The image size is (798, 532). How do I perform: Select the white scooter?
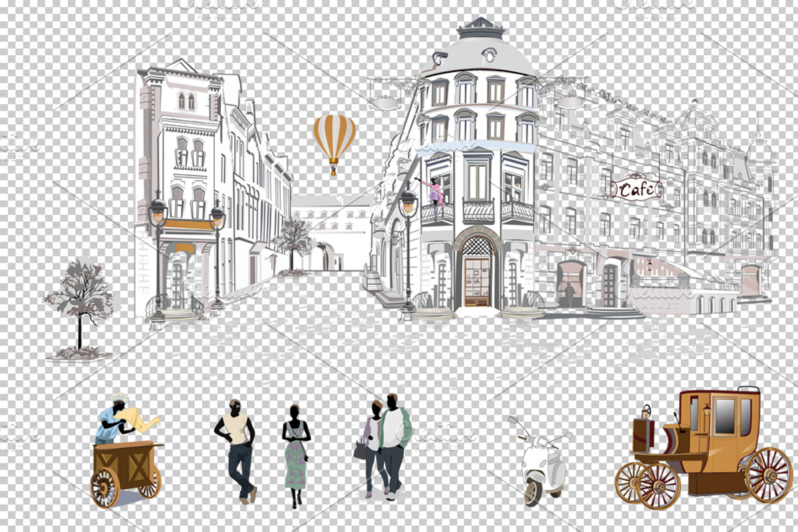tap(539, 460)
